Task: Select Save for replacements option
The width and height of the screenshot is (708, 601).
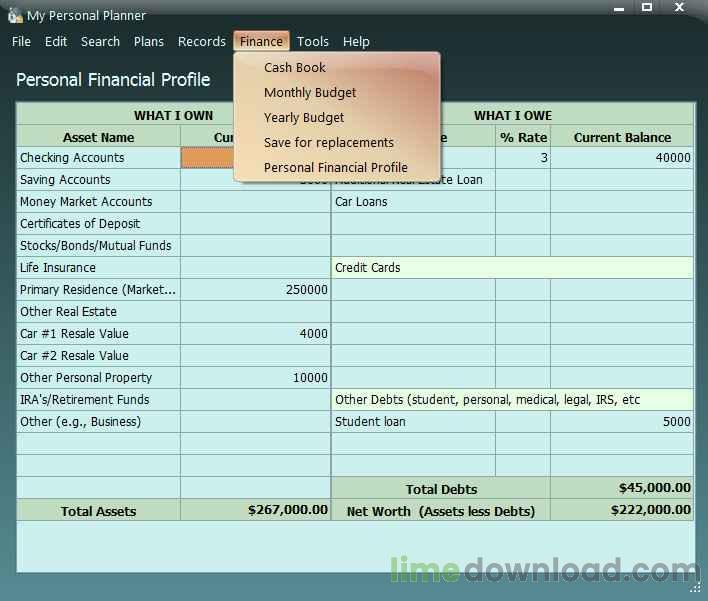Action: click(x=329, y=143)
